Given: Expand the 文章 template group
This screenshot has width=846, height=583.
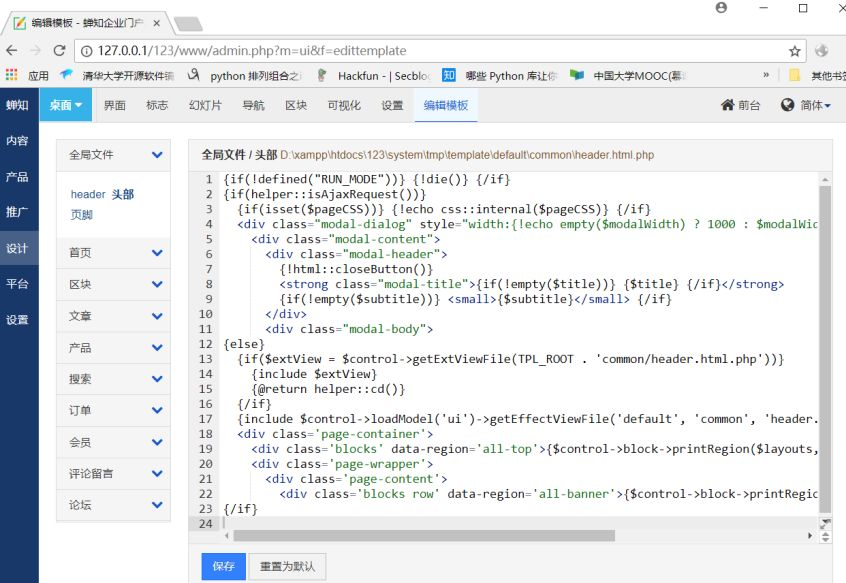Looking at the screenshot, I should 157,316.
